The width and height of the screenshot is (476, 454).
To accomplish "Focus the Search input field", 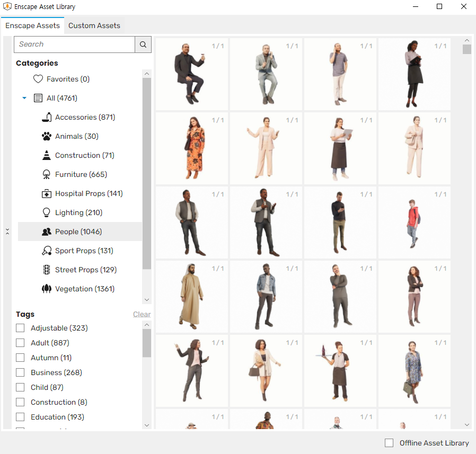I will pyautogui.click(x=74, y=44).
